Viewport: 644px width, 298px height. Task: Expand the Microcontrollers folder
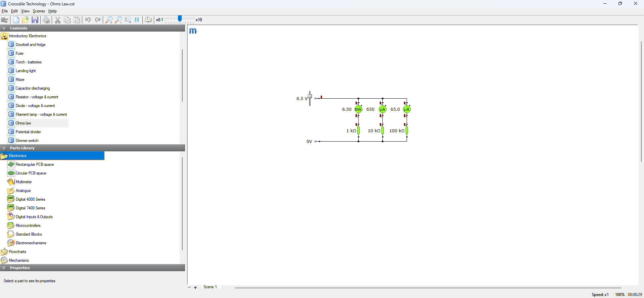pos(24,226)
